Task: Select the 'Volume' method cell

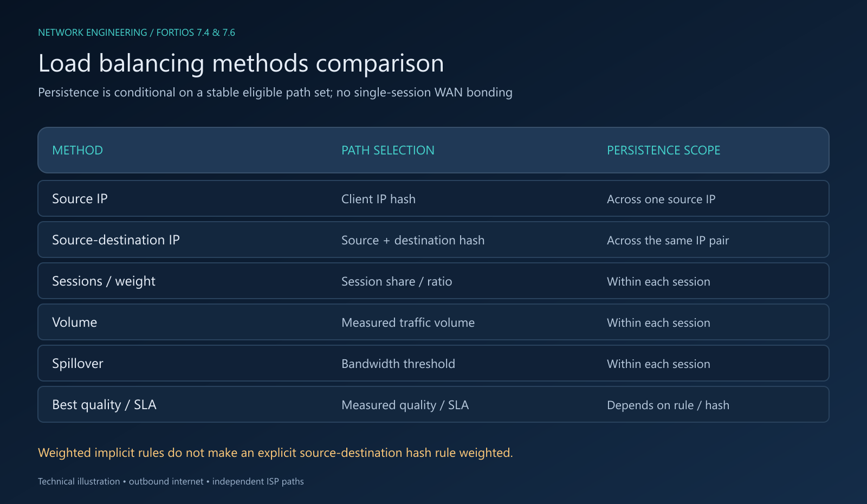Action: (75, 322)
